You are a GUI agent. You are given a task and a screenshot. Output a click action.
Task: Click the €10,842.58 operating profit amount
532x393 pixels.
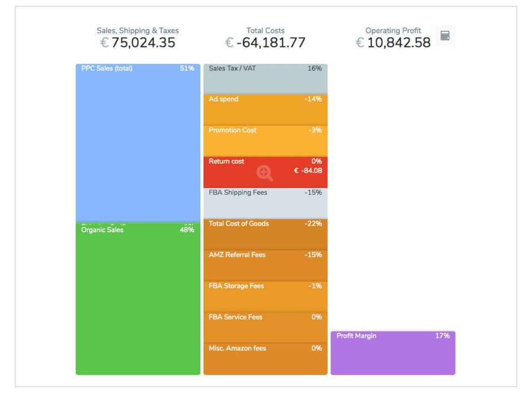point(393,43)
